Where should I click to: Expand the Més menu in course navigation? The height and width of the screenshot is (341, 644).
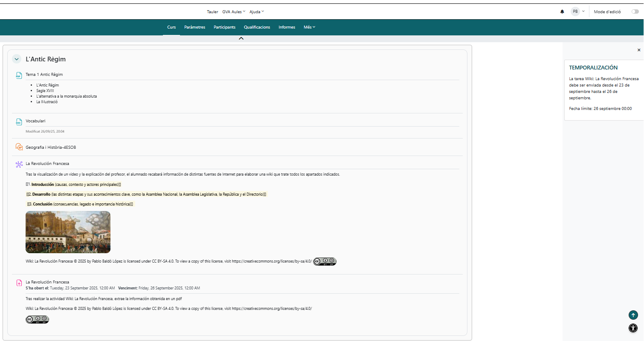pos(309,27)
